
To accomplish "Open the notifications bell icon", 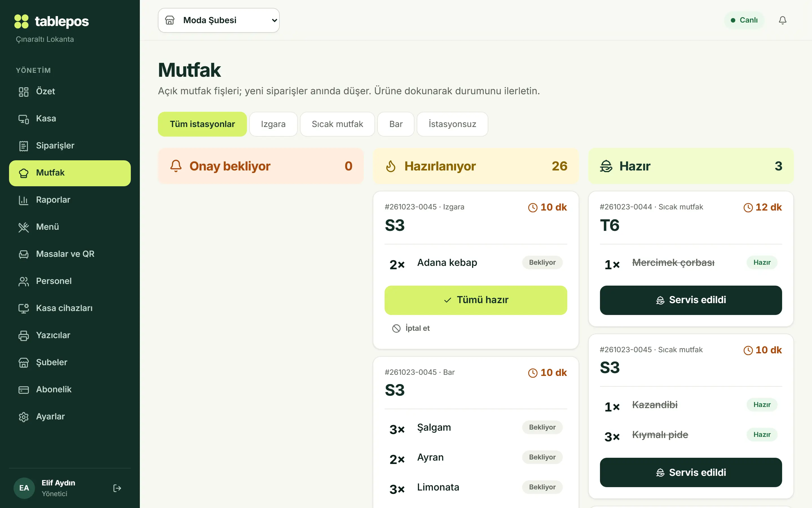I will tap(782, 20).
